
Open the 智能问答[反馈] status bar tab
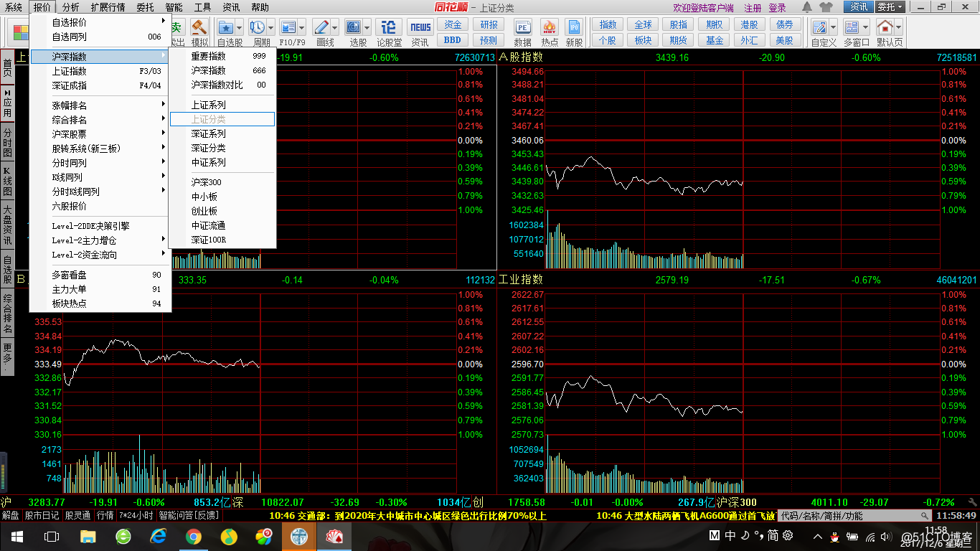pyautogui.click(x=189, y=515)
